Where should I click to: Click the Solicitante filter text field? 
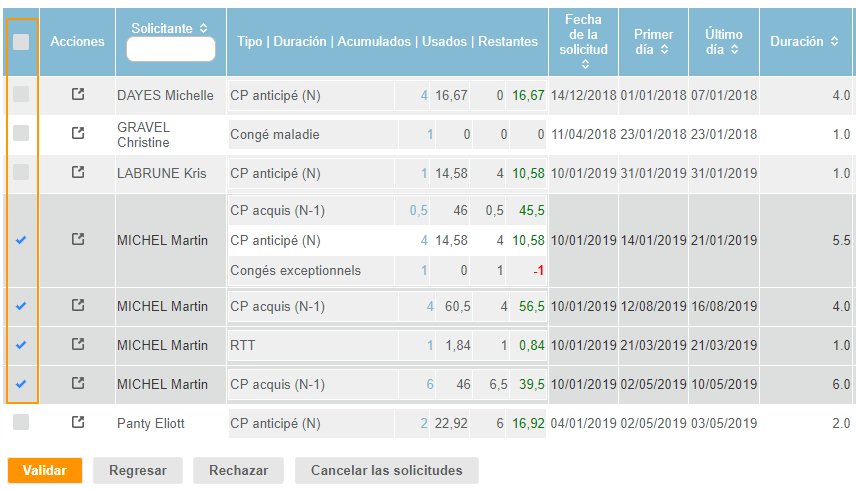pyautogui.click(x=171, y=50)
